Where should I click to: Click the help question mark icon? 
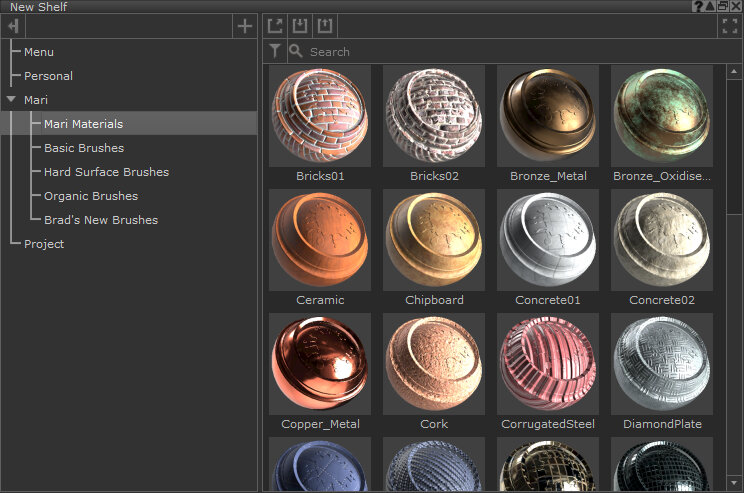tap(697, 6)
